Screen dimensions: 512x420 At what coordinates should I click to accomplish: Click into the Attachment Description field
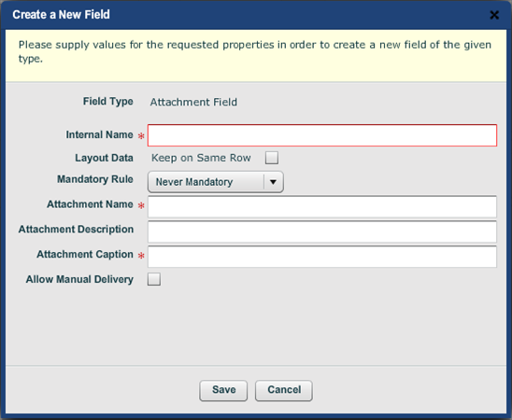point(322,231)
